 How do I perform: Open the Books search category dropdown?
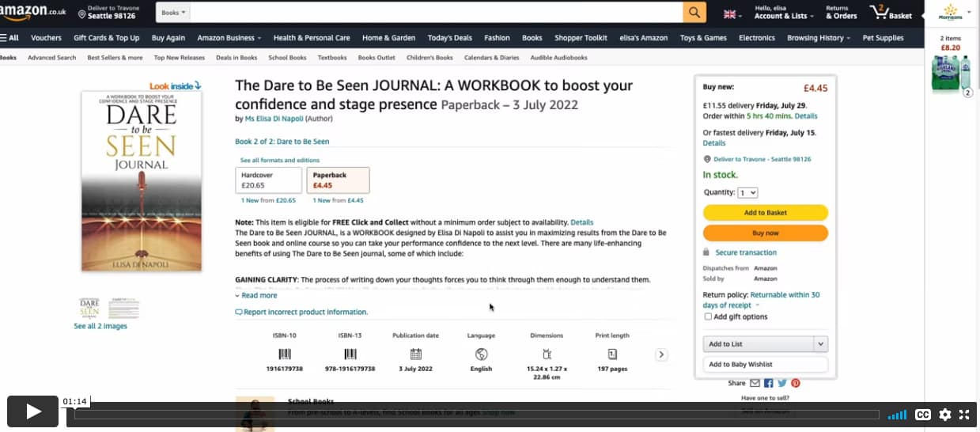[173, 13]
